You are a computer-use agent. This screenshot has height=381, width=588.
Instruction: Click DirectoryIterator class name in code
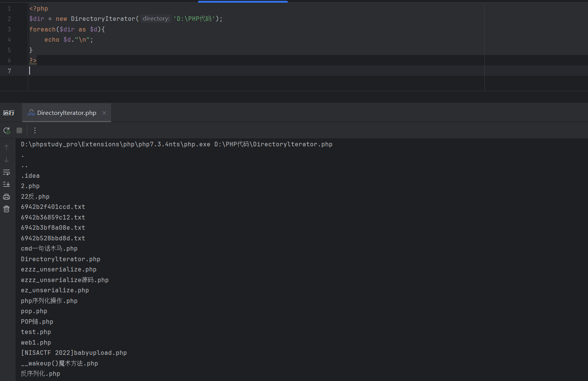103,19
